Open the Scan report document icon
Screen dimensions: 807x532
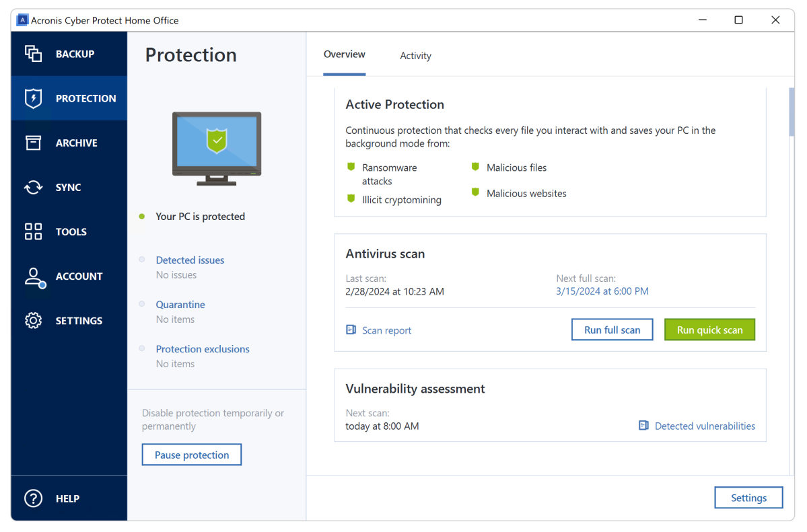[x=350, y=330]
